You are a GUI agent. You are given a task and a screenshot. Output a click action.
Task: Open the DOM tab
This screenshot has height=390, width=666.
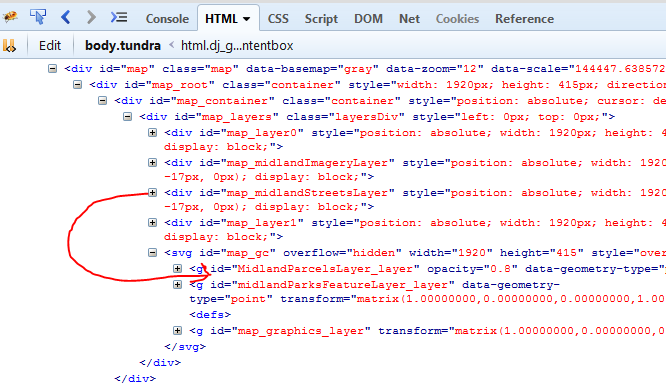tap(368, 19)
